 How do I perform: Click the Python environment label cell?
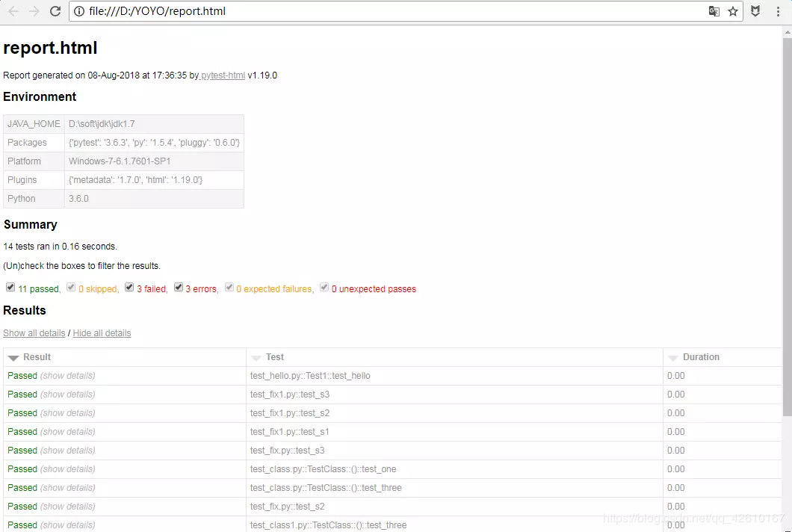tap(34, 199)
